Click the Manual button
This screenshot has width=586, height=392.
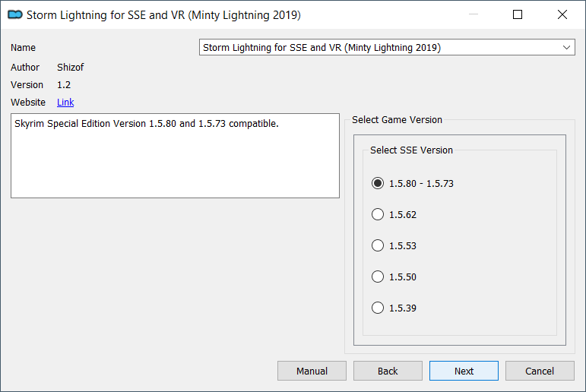pos(312,371)
